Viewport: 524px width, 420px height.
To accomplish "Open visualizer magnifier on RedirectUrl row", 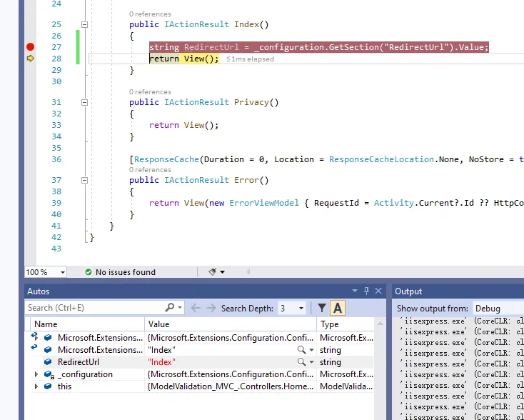I will coord(301,362).
